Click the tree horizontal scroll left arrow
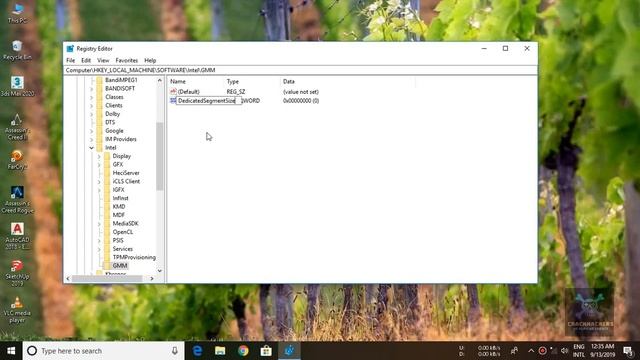The width and height of the screenshot is (640, 360). 68,278
